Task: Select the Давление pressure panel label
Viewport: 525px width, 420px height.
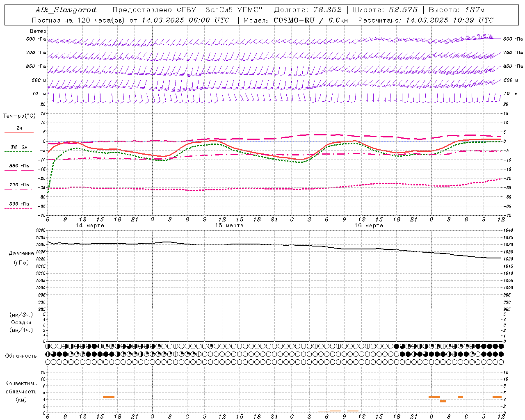Action: point(21,253)
